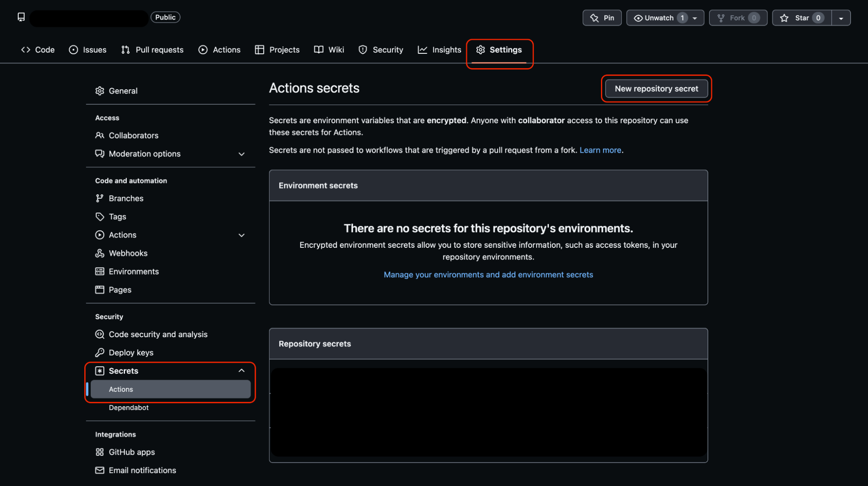Click the Email notifications envelope icon
Screen dimensions: 868x486
pyautogui.click(x=100, y=470)
